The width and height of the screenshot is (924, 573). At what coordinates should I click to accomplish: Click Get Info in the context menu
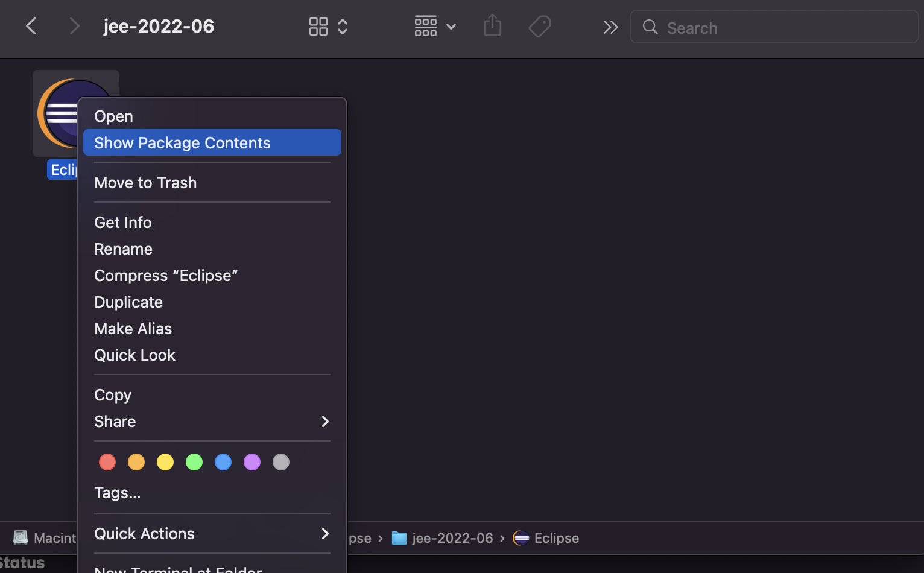(122, 222)
